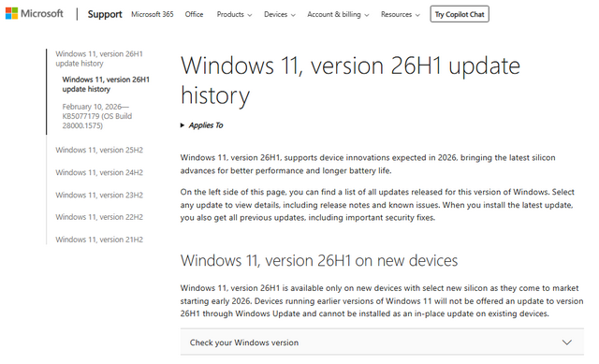Click paragraph starting 'Windows 11, version 26H1 is available only'
599x364 pixels.
(x=382, y=300)
